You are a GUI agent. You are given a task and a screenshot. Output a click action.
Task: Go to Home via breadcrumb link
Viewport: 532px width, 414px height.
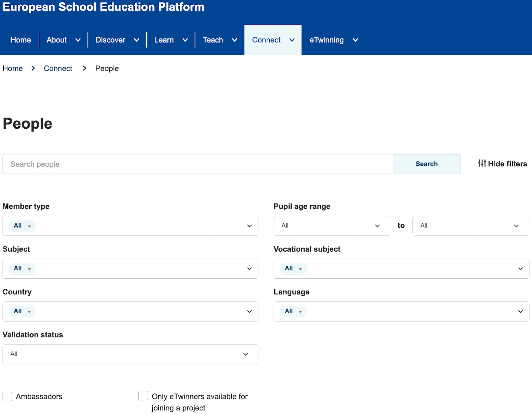[13, 69]
